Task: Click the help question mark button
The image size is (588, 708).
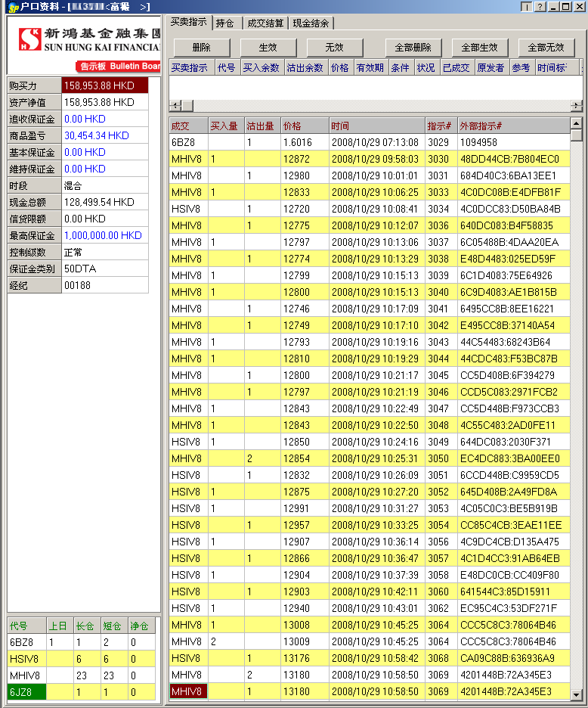Action: [x=540, y=7]
